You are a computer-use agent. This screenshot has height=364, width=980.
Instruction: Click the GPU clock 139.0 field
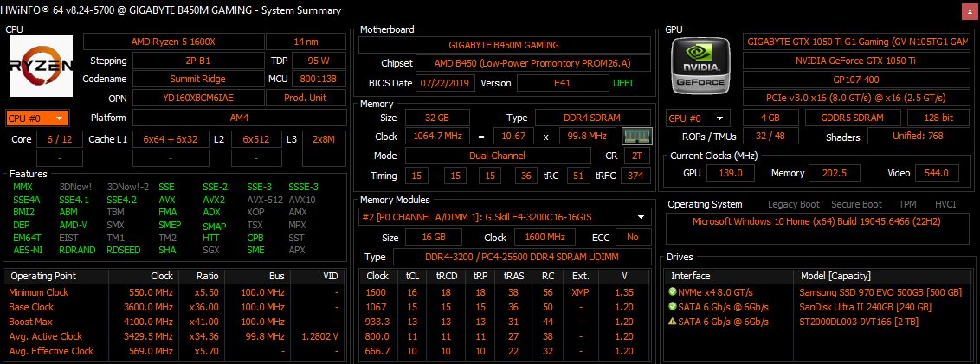click(x=730, y=173)
